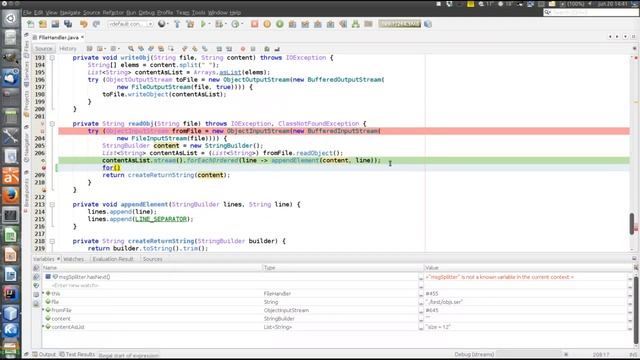Click the Undo arrow icon
Viewport: 640px width, 360px height.
pos(84,24)
